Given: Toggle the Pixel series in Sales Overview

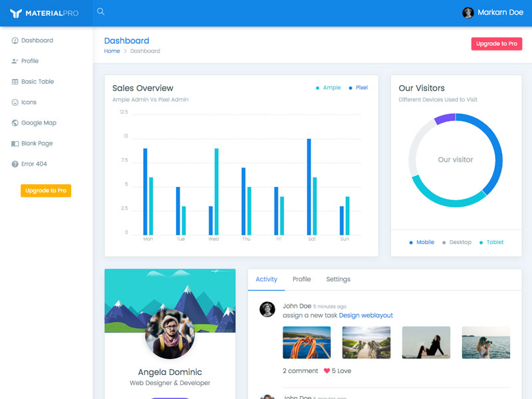Looking at the screenshot, I should 358,86.
